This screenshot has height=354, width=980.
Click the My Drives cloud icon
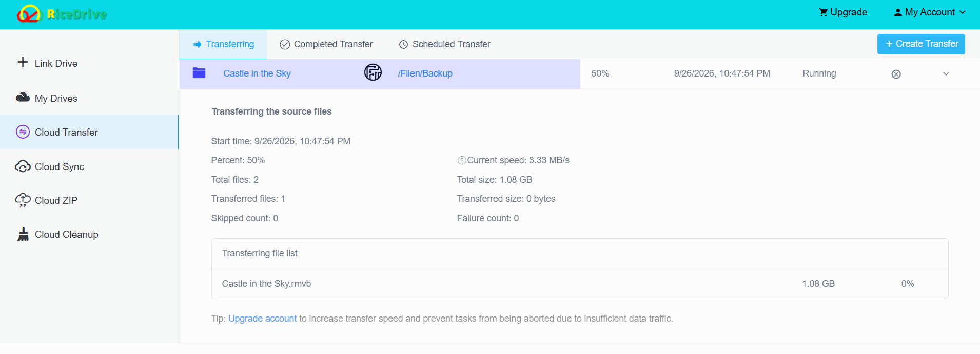click(x=23, y=97)
